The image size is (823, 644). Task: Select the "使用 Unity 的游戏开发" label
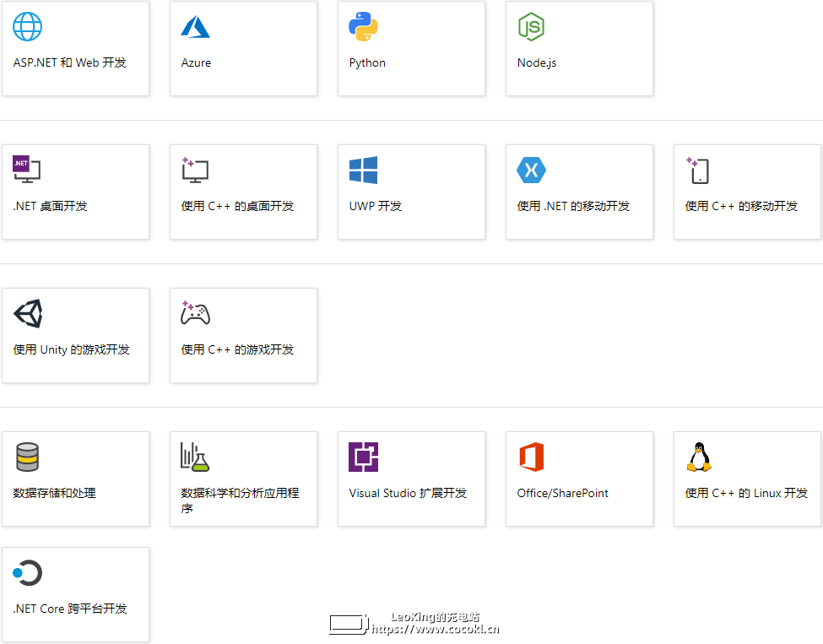72,349
